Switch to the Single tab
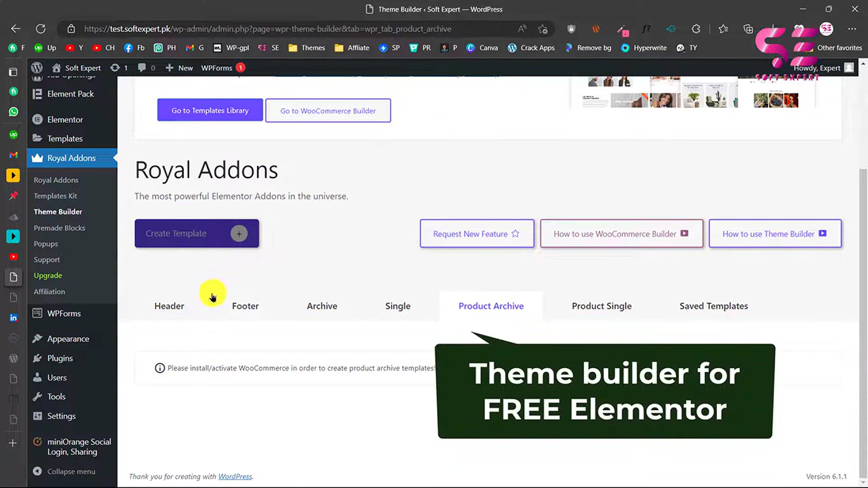Screen dimensions: 868x488 (398, 306)
